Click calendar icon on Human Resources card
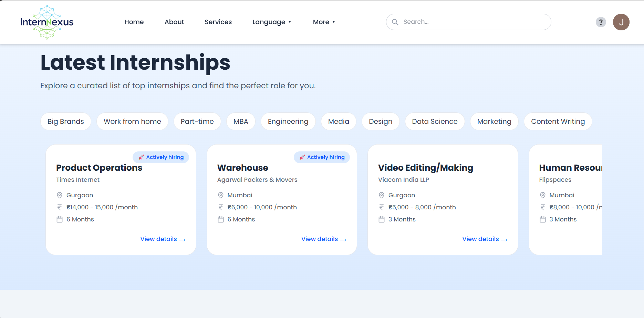Viewport: 644px width, 318px height. 543,219
